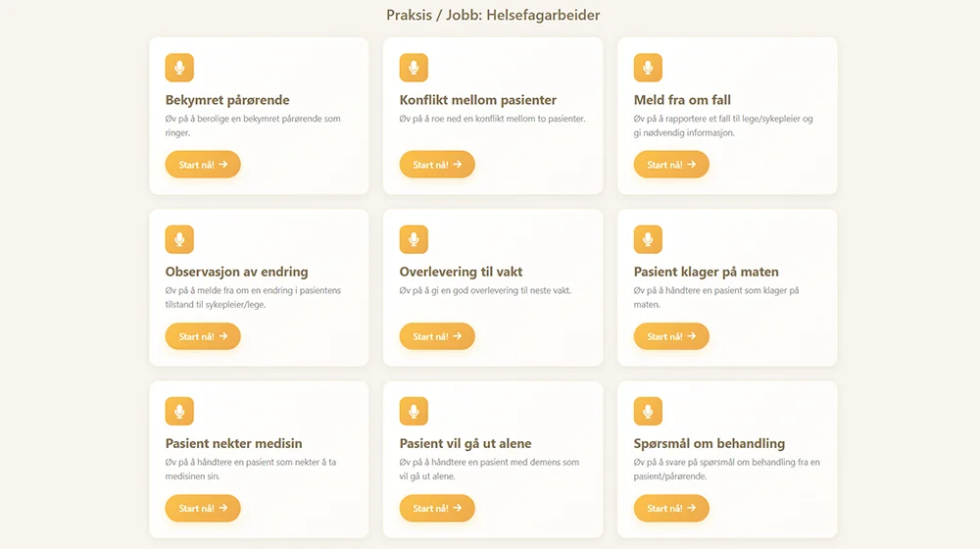
Task: Click microphone icon on Pasient vil gå ut alene card
Action: [414, 411]
